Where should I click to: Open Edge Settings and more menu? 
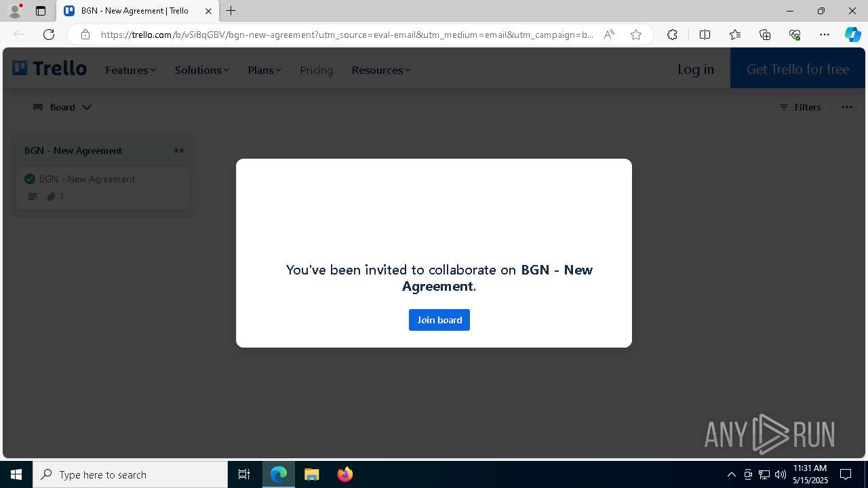(825, 35)
